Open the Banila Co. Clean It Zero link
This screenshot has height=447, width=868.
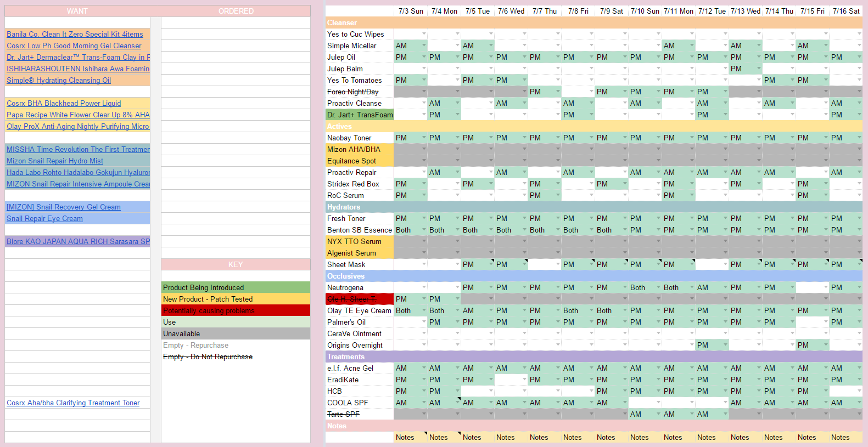pyautogui.click(x=75, y=34)
